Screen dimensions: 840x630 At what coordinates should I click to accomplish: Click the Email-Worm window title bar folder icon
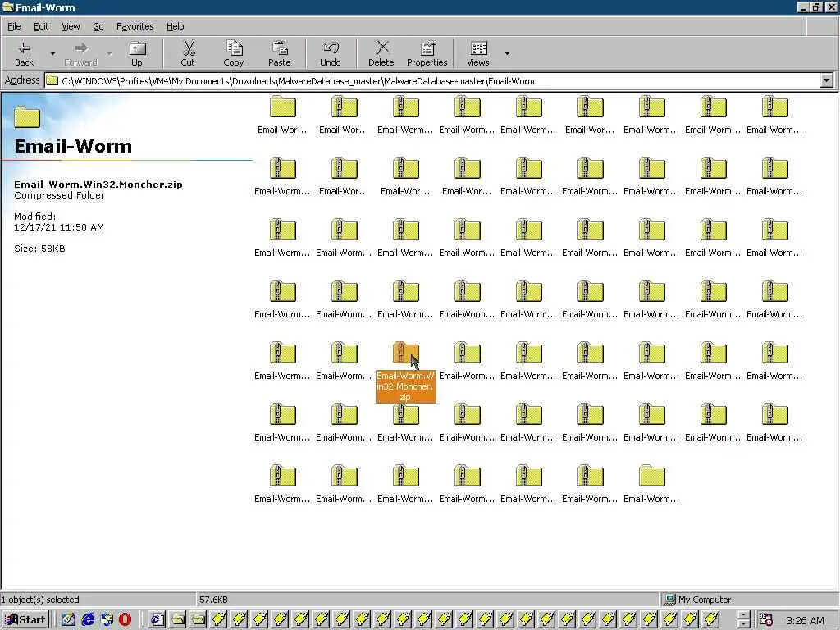point(7,7)
